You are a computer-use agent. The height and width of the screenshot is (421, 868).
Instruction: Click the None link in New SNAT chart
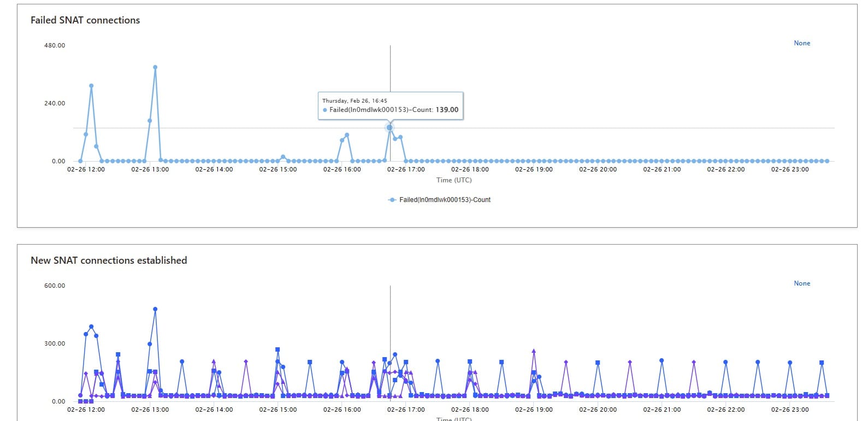(802, 283)
